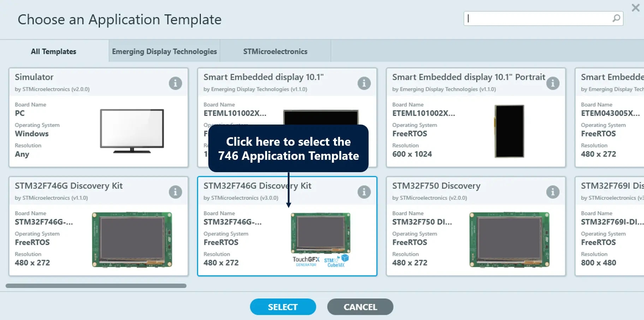
Task: Open Emerging Display Technologies tab
Action: pos(165,52)
